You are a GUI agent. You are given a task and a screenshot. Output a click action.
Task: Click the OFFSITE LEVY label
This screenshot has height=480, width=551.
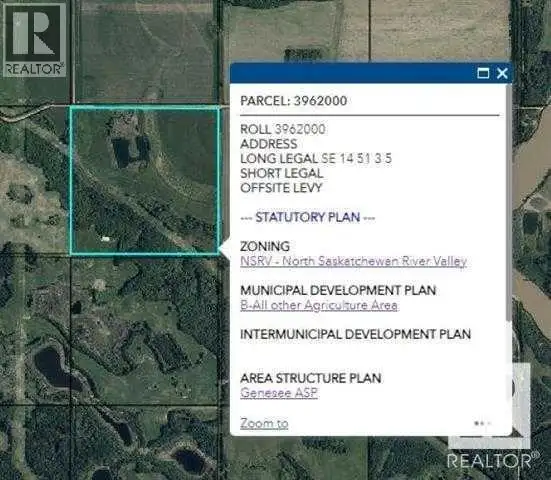(281, 188)
